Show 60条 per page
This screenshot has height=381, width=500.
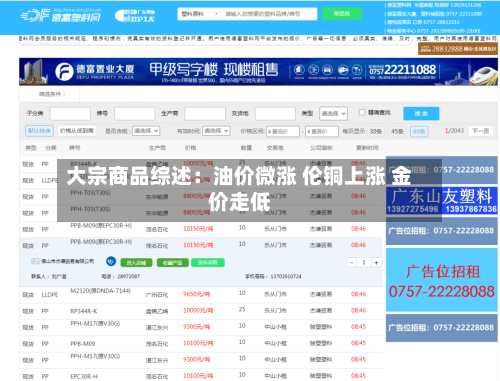coord(419,131)
